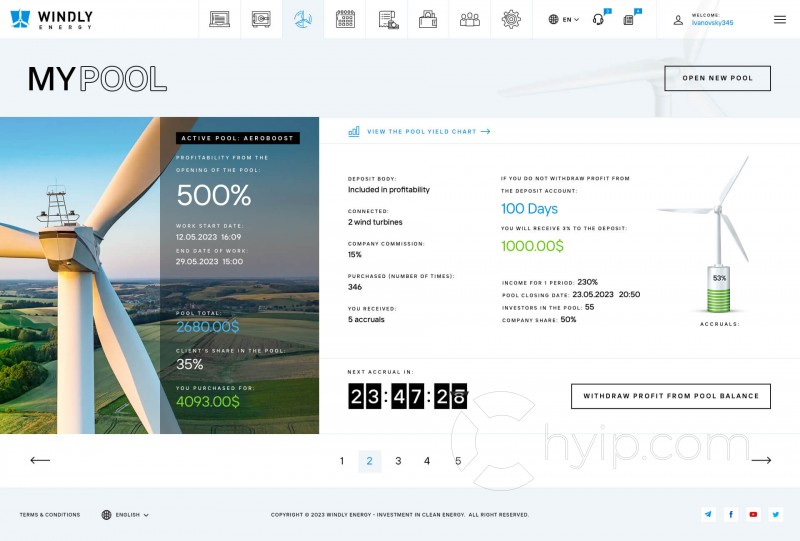Open the hamburger menu
Screen dimensions: 800x541
click(780, 20)
